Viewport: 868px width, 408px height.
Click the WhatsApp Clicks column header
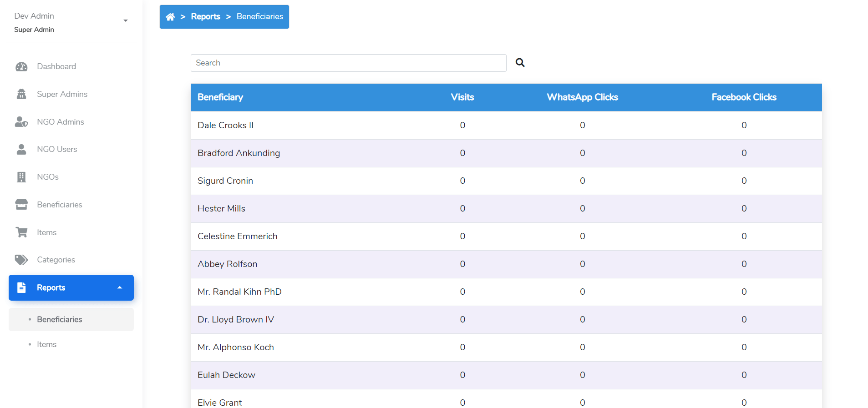coord(582,97)
